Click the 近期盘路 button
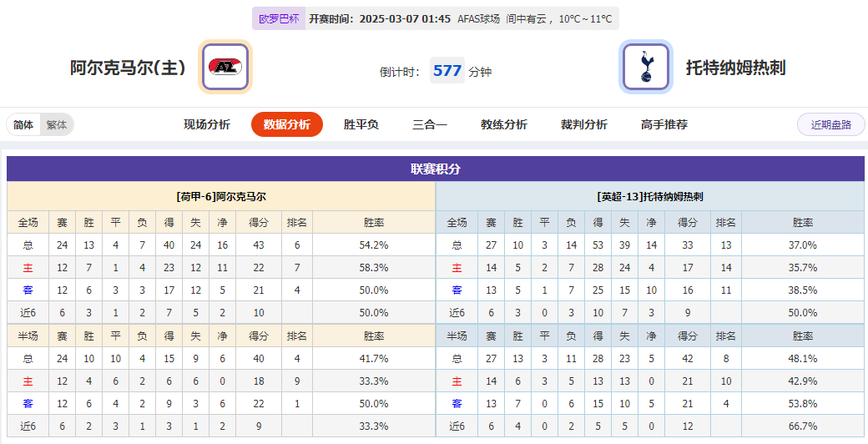This screenshot has width=868, height=444. 831,124
